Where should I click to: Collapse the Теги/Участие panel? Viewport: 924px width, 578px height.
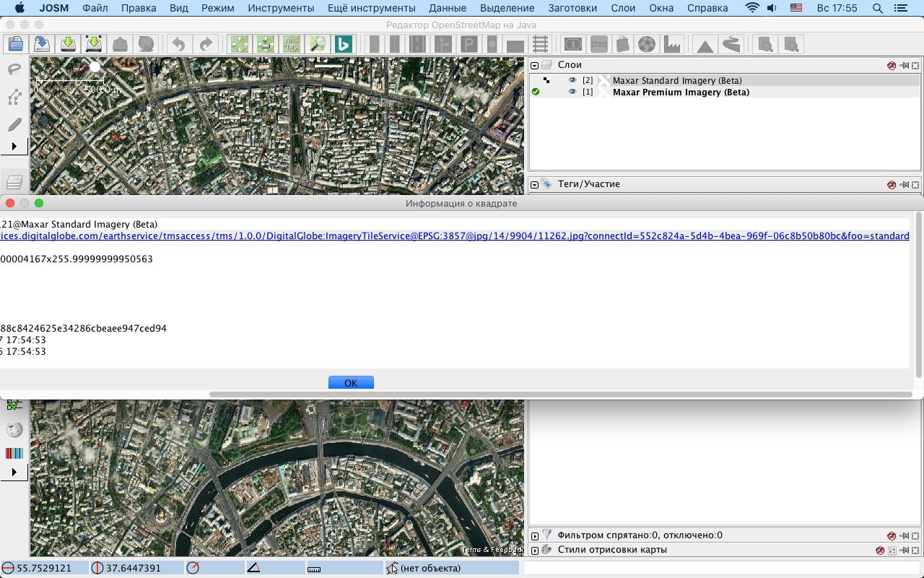pos(535,184)
